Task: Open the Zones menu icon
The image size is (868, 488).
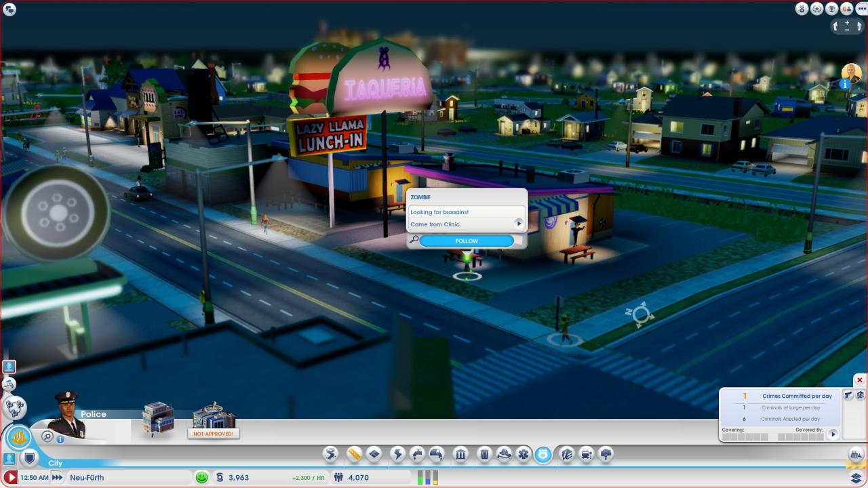Action: (374, 454)
